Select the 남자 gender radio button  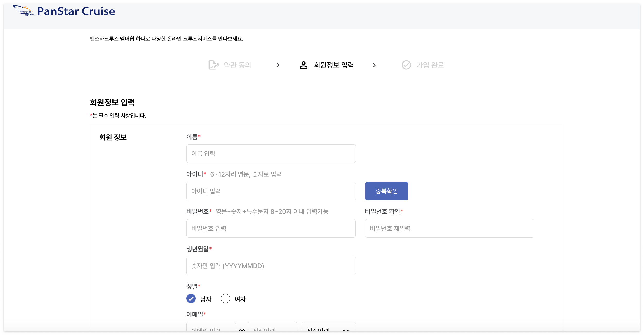tap(190, 299)
